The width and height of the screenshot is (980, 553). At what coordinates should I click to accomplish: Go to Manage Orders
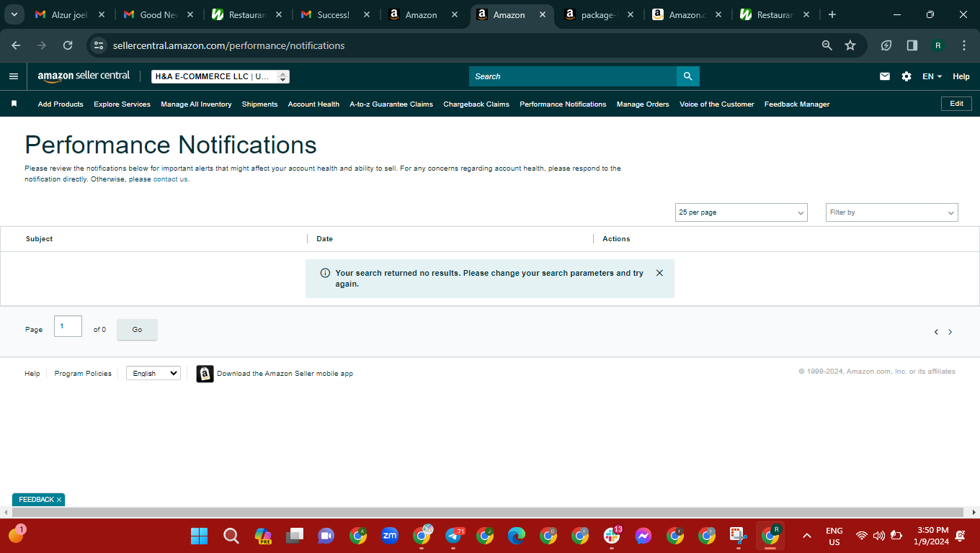coord(643,104)
